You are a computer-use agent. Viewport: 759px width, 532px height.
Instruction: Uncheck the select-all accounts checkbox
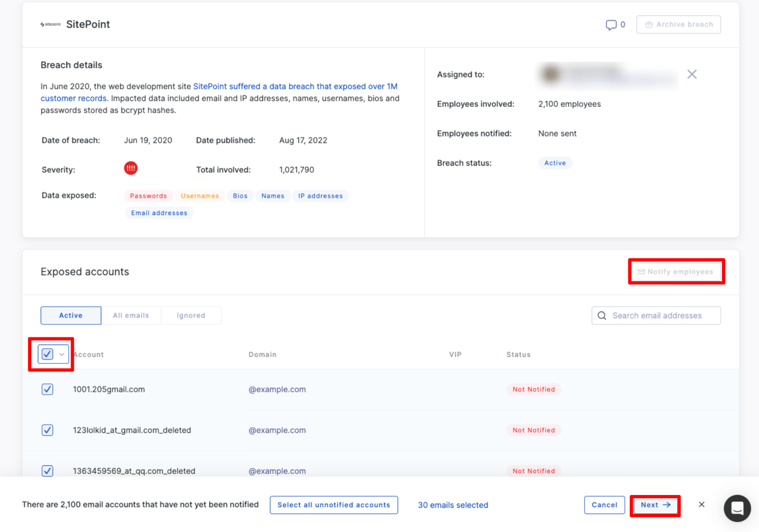(x=47, y=354)
